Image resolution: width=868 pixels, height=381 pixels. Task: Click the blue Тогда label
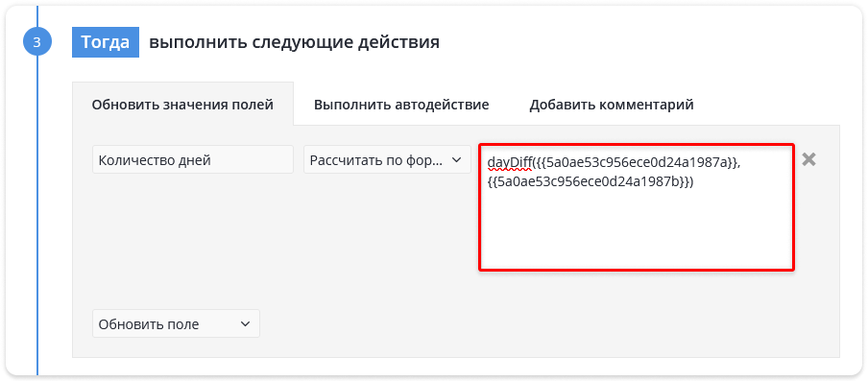[106, 42]
